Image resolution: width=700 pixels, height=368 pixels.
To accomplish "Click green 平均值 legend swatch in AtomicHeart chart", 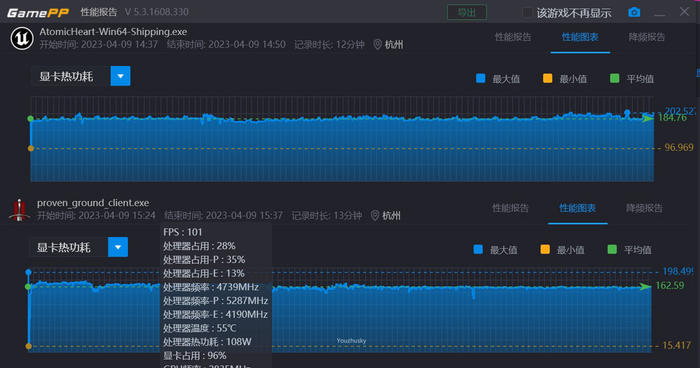I will (x=614, y=79).
